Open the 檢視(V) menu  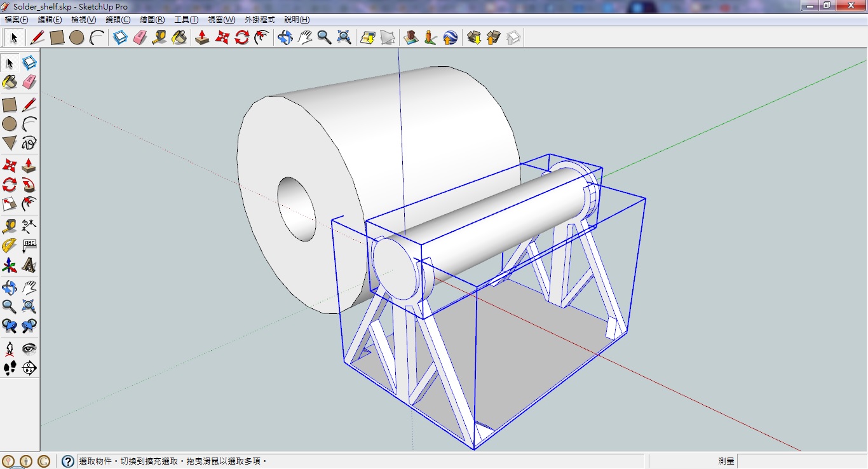coord(84,20)
